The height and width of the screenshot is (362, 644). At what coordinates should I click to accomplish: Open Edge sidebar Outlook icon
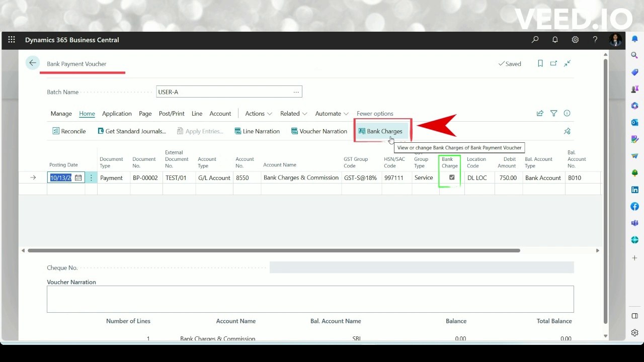point(635,122)
